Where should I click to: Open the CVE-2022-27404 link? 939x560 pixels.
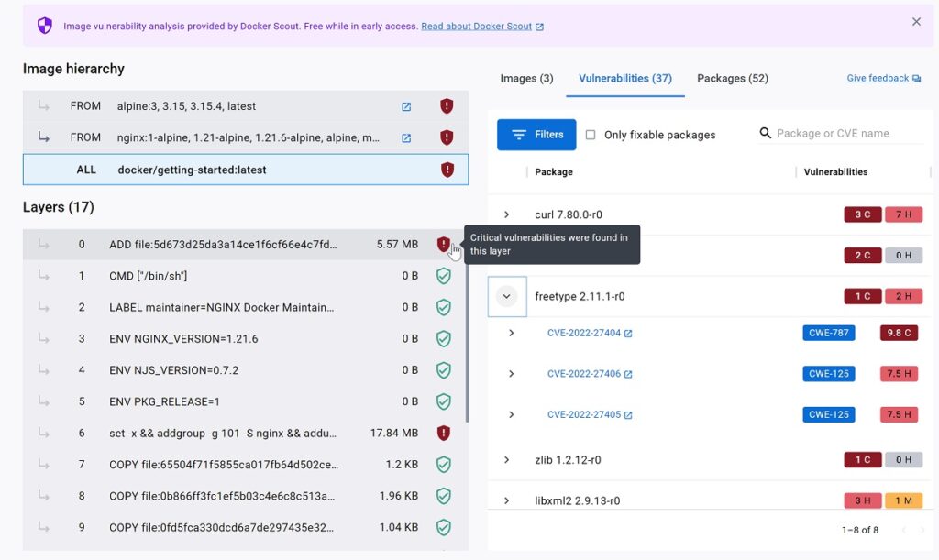[x=590, y=333]
